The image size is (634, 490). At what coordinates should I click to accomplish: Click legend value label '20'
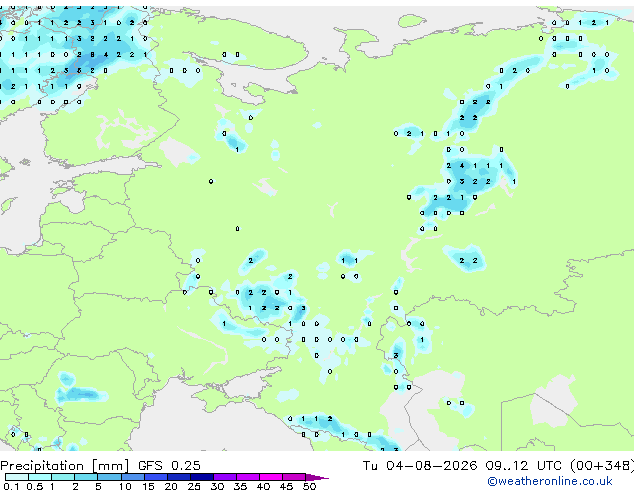coord(171,486)
